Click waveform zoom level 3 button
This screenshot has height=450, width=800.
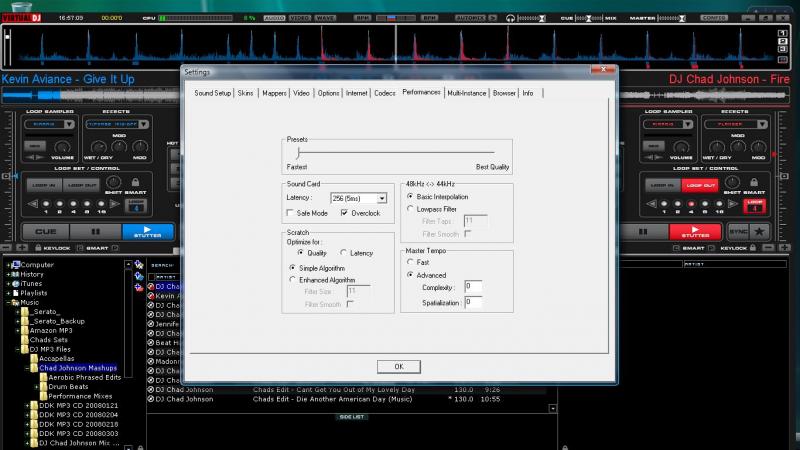coord(783,49)
